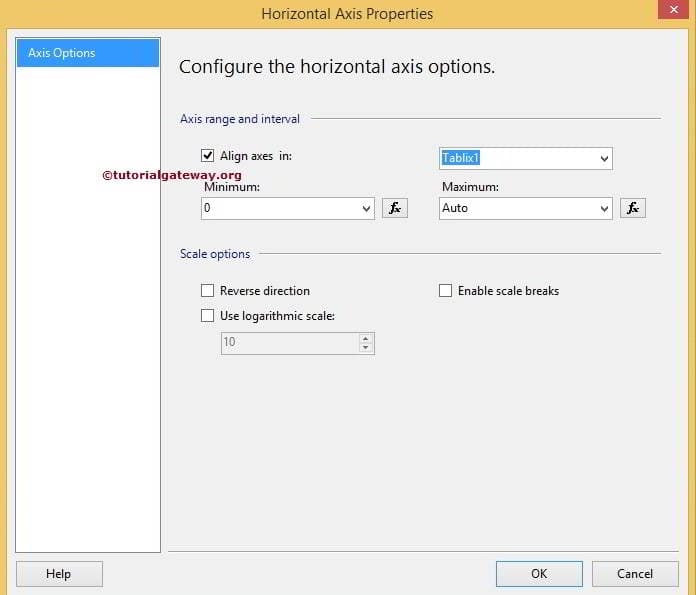Decrease the logarithmic base spinner
This screenshot has height=595, width=696.
365,348
